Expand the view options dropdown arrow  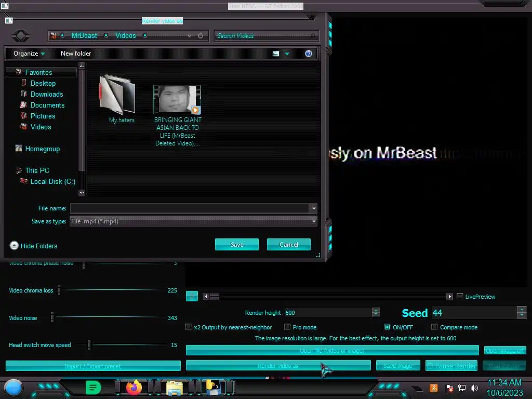tap(287, 54)
